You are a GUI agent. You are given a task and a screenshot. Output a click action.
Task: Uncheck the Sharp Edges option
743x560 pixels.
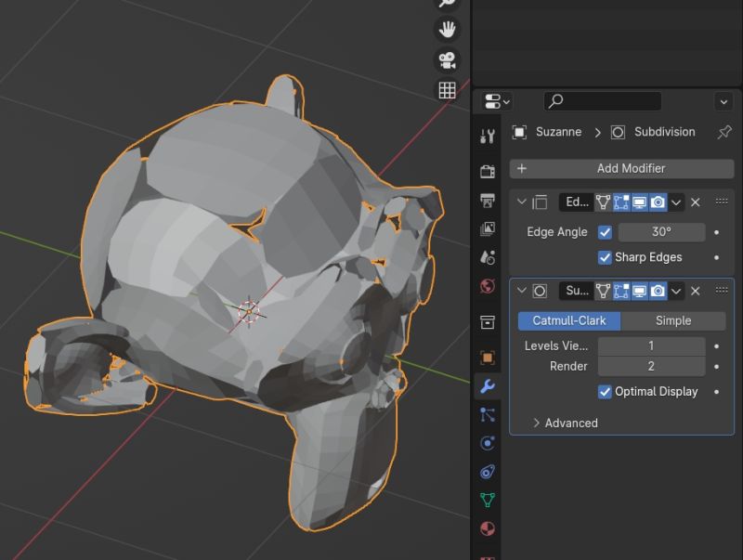(x=606, y=257)
